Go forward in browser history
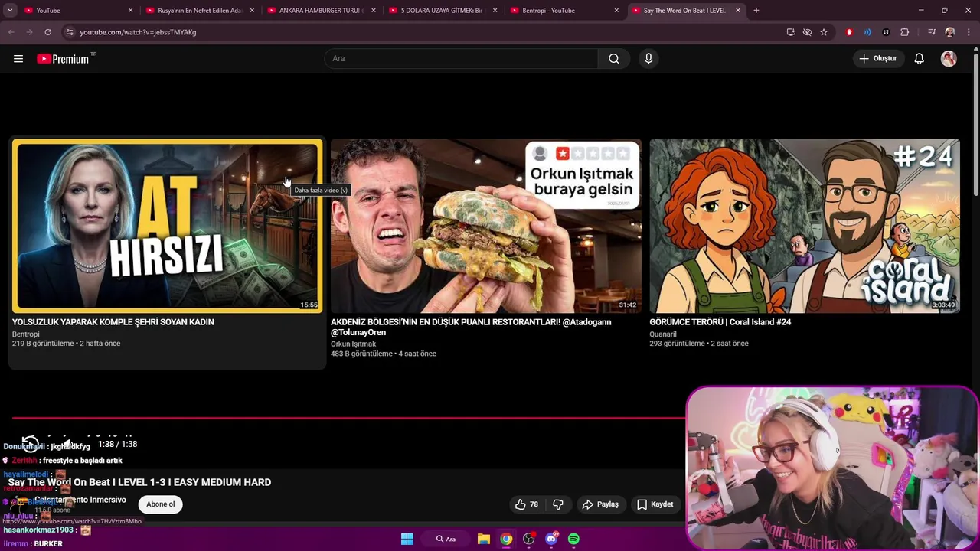The image size is (980, 551). tap(29, 32)
